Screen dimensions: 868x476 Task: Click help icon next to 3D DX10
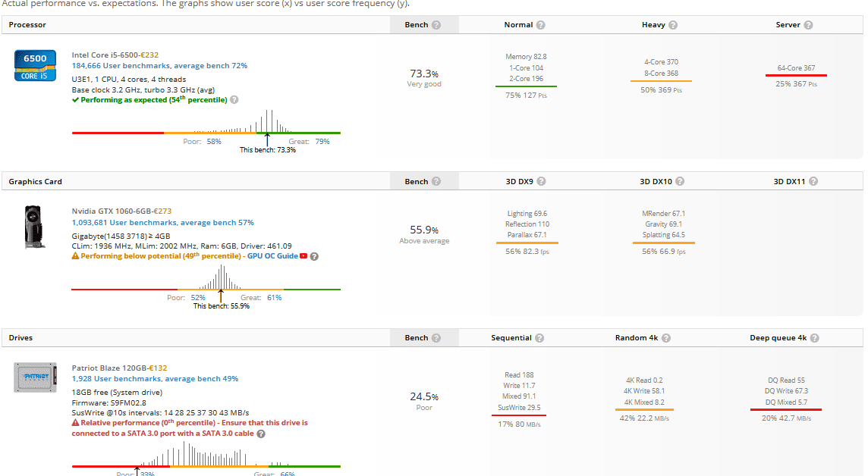680,181
